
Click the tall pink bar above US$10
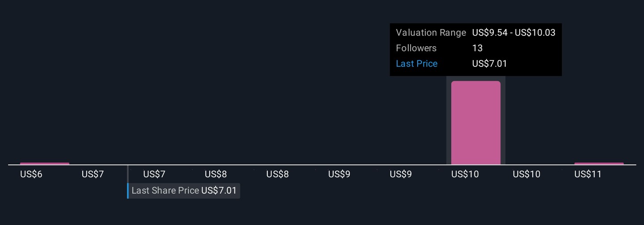[x=475, y=123]
